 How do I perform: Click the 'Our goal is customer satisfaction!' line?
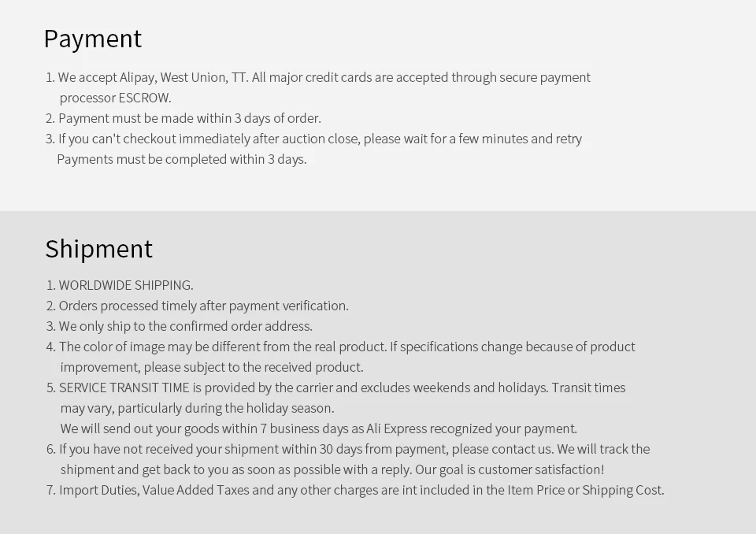pyautogui.click(x=510, y=470)
